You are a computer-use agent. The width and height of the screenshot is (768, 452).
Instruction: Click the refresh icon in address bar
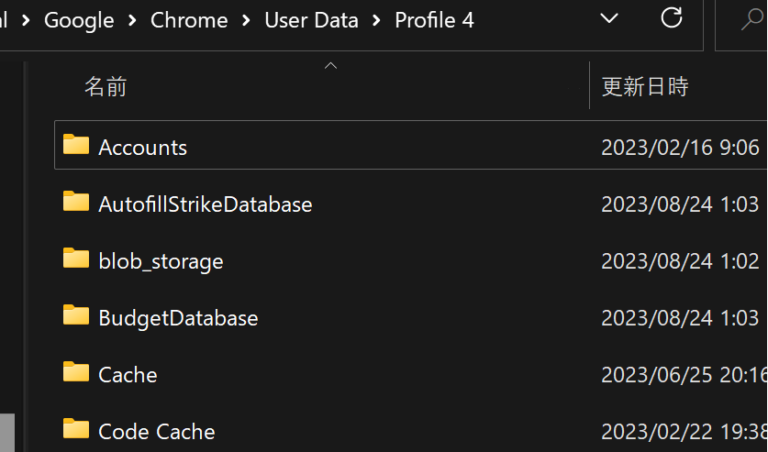coord(672,19)
